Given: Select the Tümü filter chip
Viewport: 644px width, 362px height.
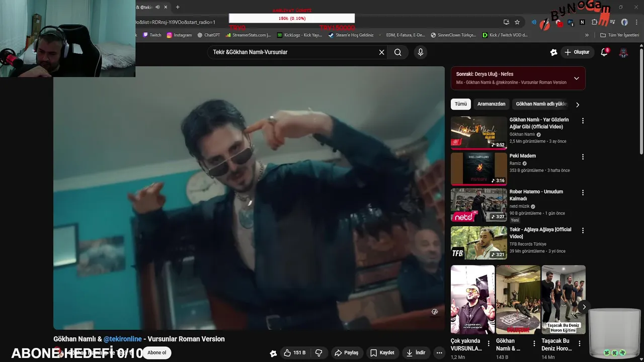Looking at the screenshot, I should point(461,104).
